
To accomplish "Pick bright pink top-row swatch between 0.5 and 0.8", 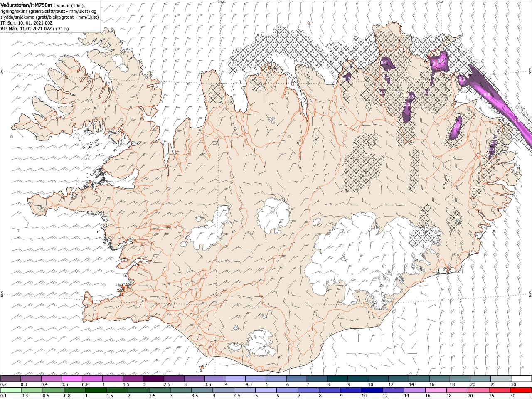I will tap(71, 379).
